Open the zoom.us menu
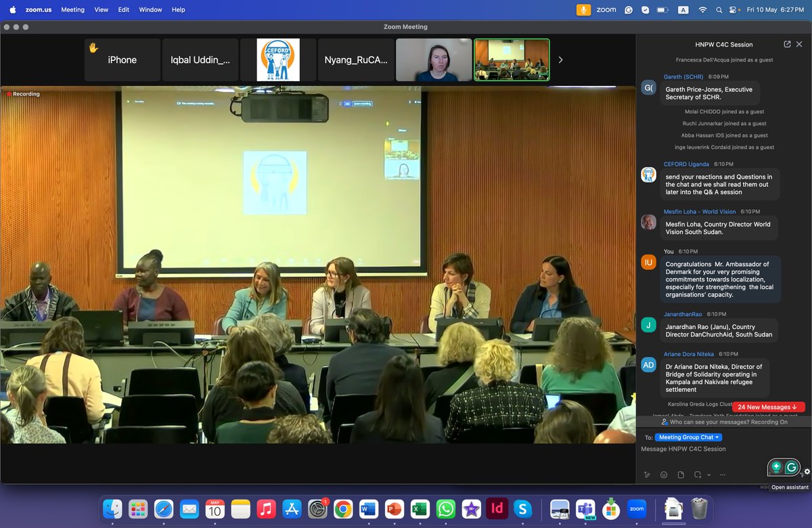This screenshot has width=812, height=528. click(40, 9)
